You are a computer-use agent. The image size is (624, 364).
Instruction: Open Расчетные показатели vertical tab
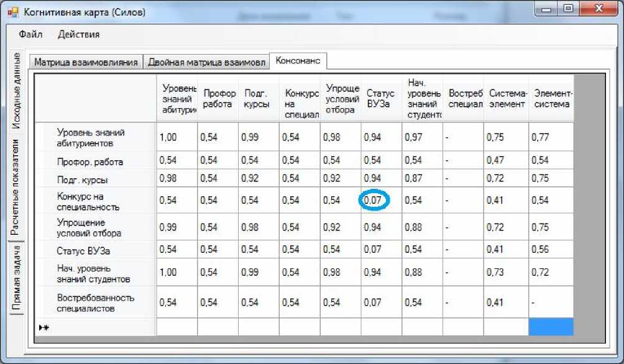tap(17, 186)
